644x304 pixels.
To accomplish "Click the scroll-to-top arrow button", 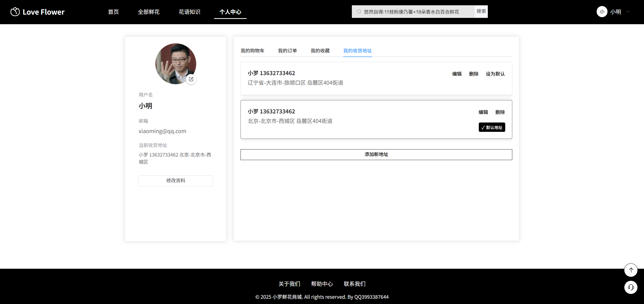I will 631,270.
